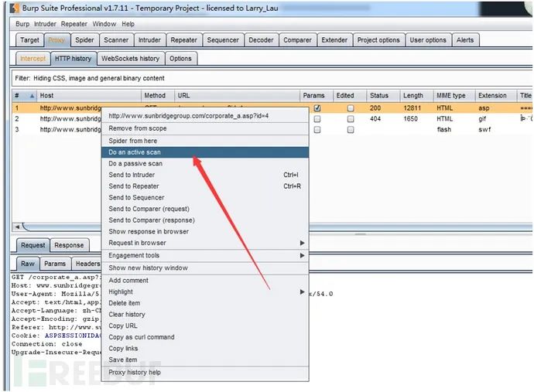This screenshot has height=392, width=534.
Task: Switch to the Spider tab
Action: (84, 40)
